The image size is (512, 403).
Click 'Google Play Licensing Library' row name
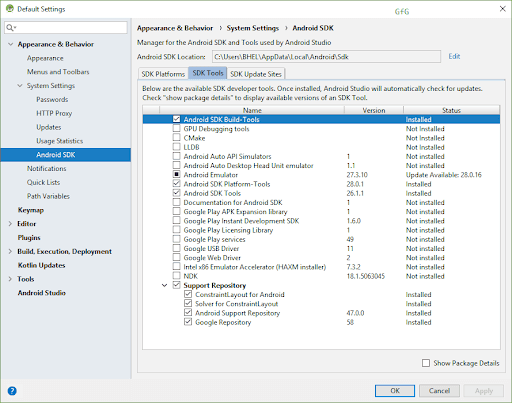tap(228, 230)
